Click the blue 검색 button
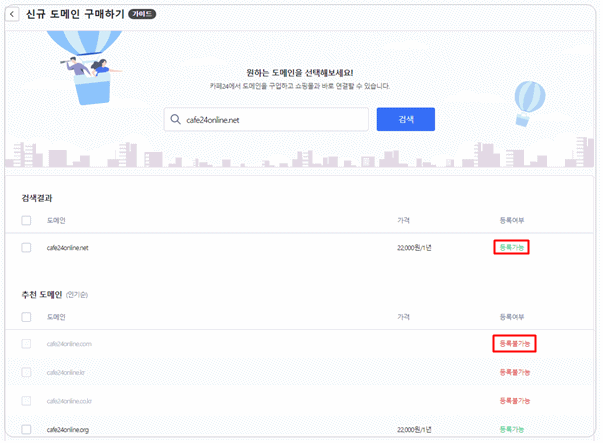603x443 pixels. point(406,119)
